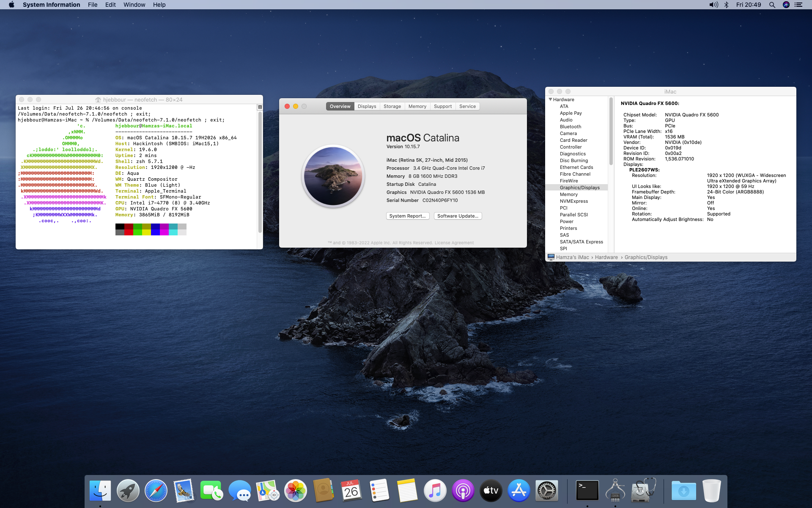This screenshot has width=812, height=508.
Task: Open the Terminal icon in Dock
Action: click(587, 491)
